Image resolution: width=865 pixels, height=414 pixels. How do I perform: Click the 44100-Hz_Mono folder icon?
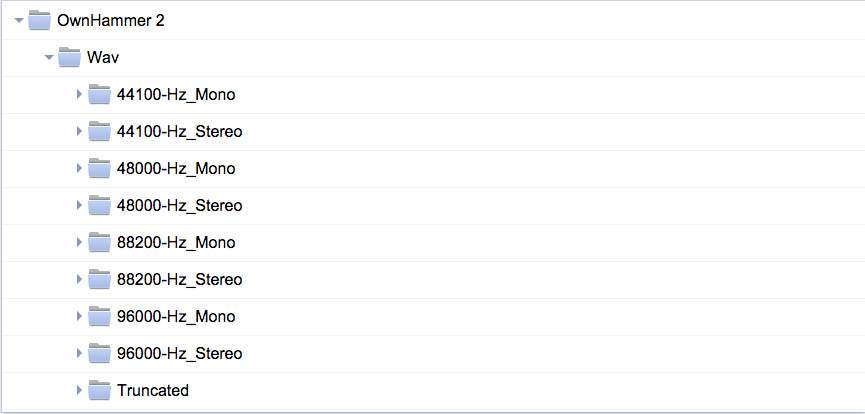tap(99, 95)
